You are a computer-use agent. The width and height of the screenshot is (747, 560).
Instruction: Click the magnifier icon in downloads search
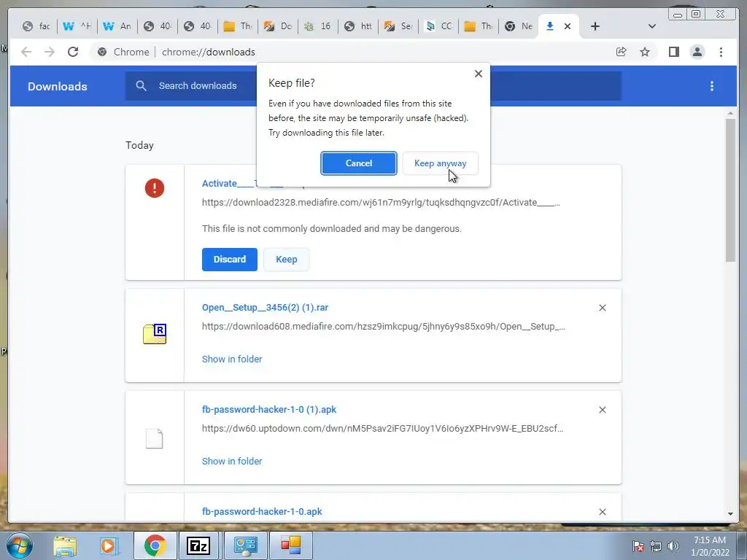[141, 86]
